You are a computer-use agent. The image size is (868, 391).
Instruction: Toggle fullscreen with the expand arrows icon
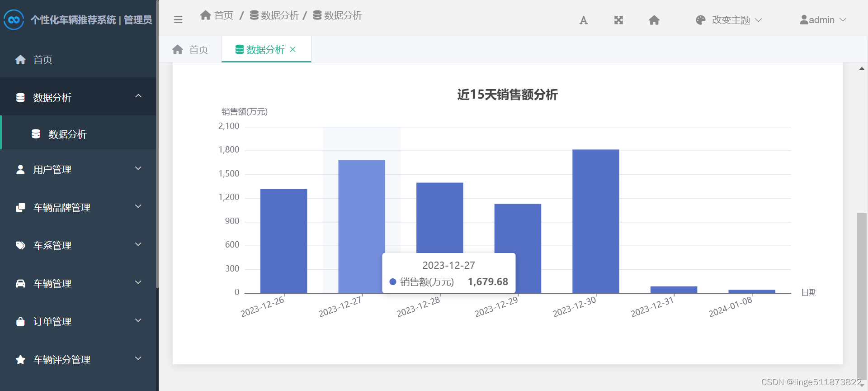[619, 20]
